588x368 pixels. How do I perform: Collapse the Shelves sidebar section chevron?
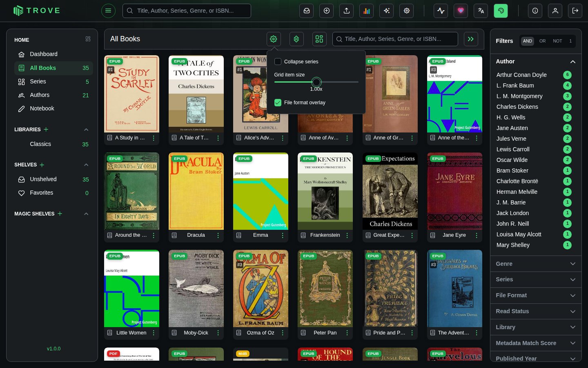[x=86, y=165]
